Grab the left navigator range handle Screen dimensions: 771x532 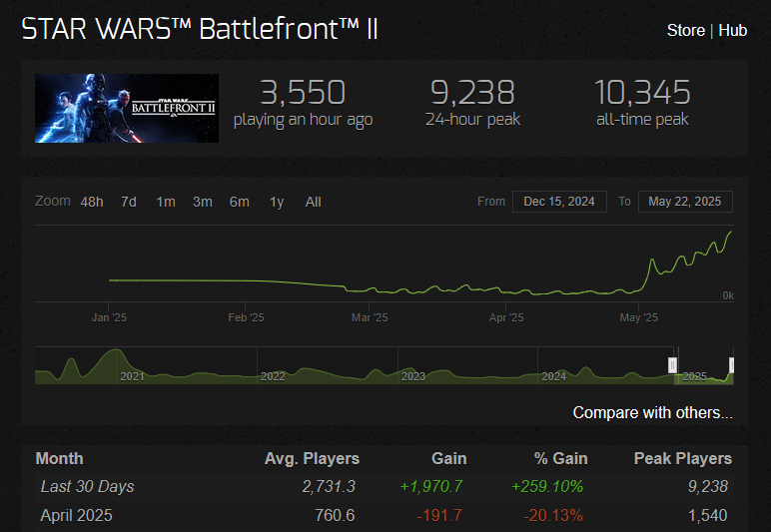672,364
